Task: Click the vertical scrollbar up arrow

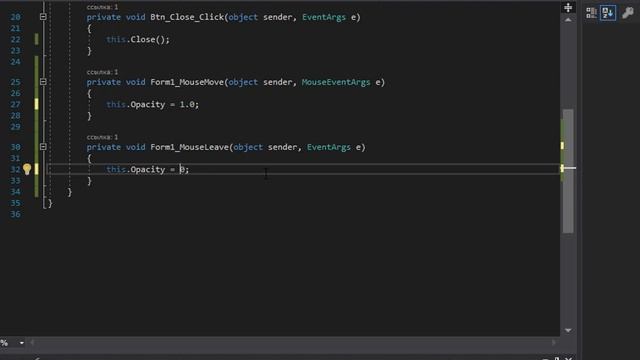Action: click(568, 20)
